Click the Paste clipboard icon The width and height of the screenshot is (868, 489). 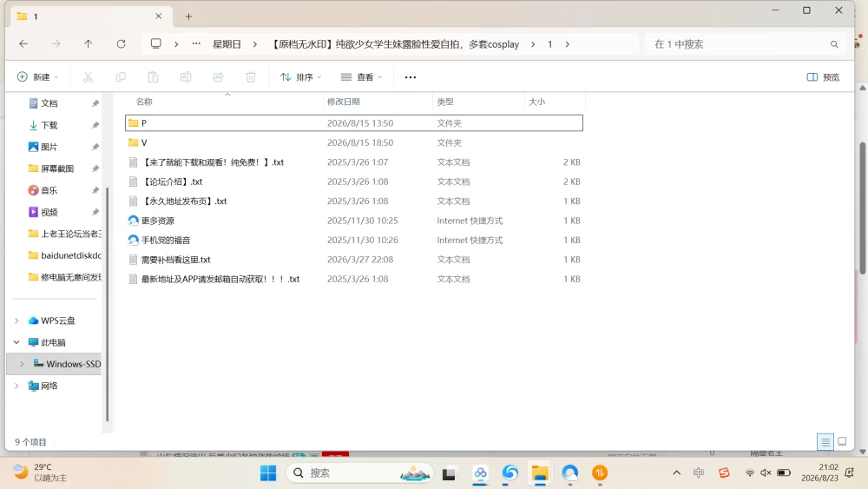click(154, 77)
